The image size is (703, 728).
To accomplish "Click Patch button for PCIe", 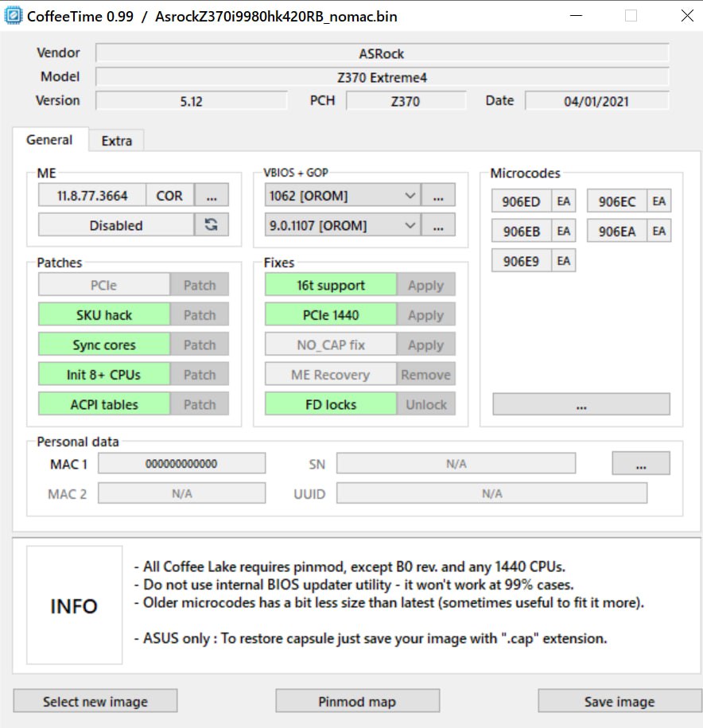I will tap(200, 285).
